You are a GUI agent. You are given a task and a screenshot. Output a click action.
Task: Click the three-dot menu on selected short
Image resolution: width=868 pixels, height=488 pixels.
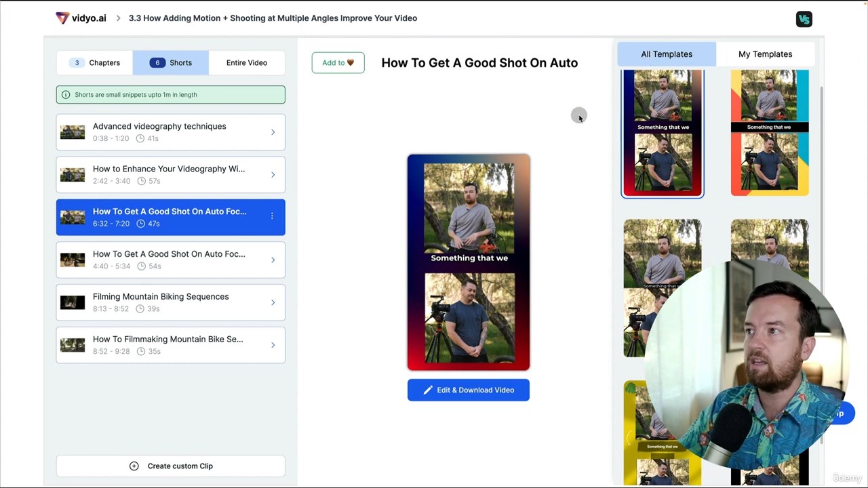click(272, 216)
